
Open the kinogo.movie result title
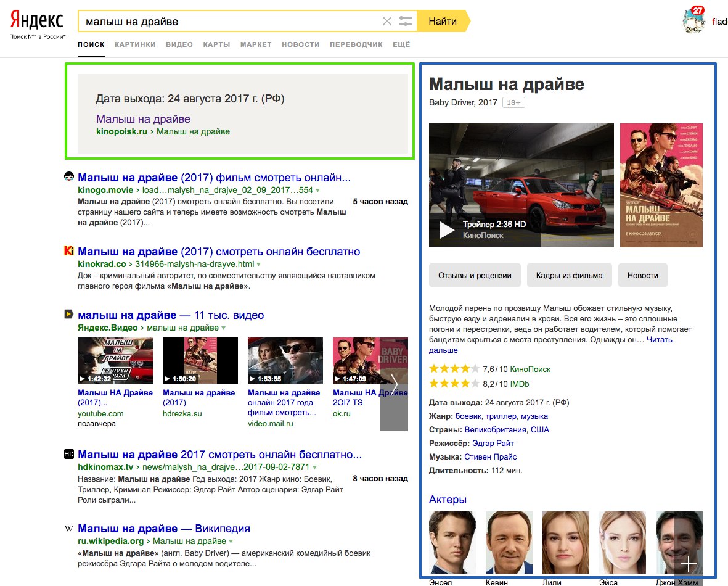coord(214,178)
